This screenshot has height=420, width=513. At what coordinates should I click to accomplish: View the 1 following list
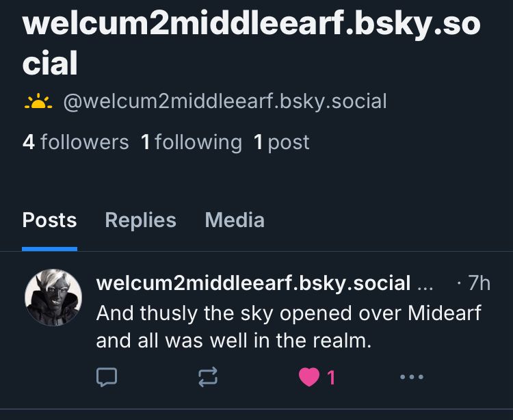[x=192, y=142]
